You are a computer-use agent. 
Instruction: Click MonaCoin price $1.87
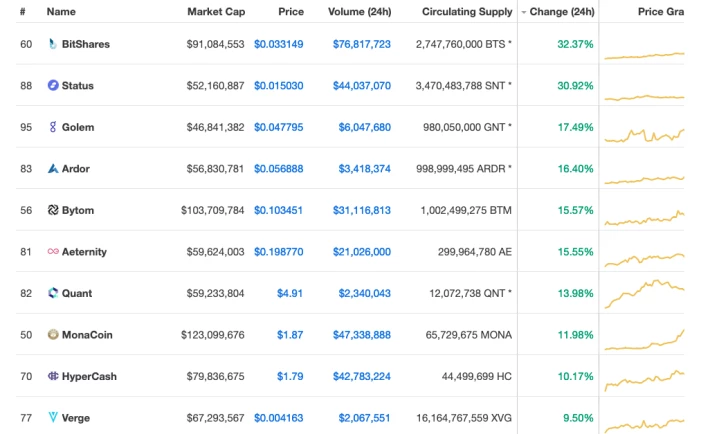[290, 335]
